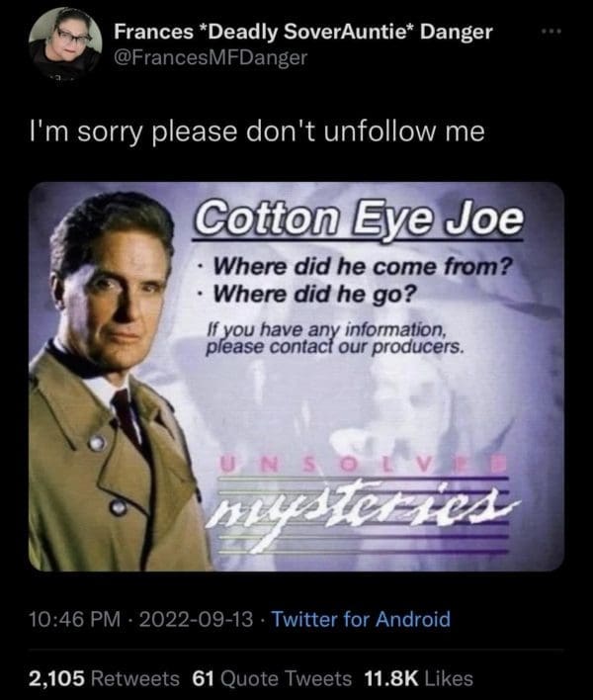Image resolution: width=593 pixels, height=700 pixels.
Task: View the 2,105 Retweets list
Action: 104,678
